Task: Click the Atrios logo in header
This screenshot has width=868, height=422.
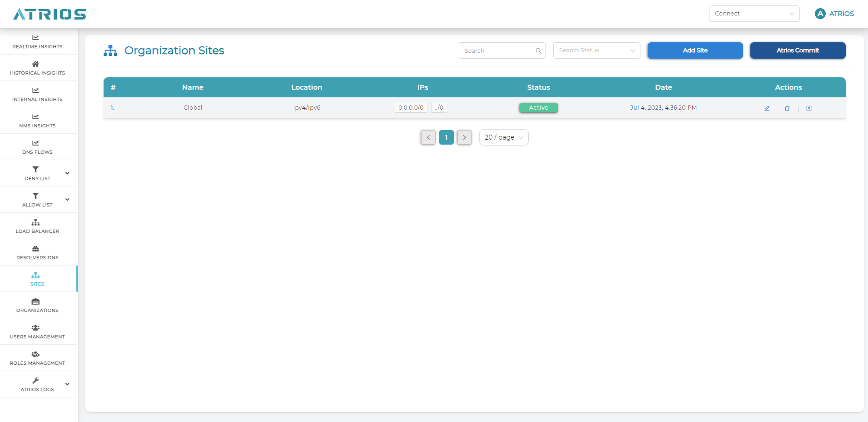Action: click(x=50, y=14)
